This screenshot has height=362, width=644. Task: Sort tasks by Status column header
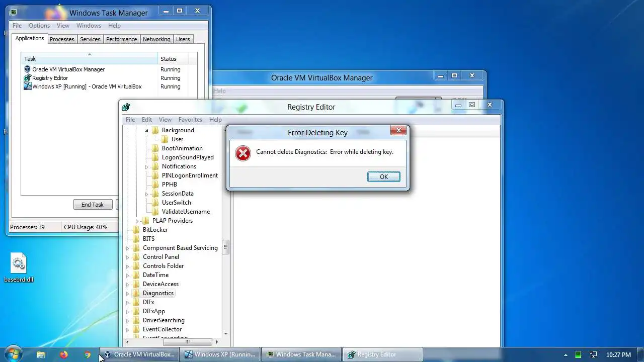coord(173,59)
